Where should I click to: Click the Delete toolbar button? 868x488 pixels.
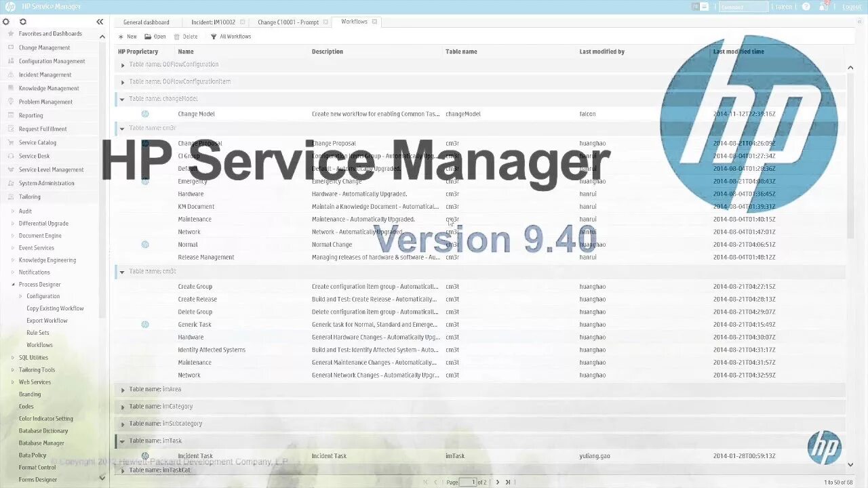186,37
